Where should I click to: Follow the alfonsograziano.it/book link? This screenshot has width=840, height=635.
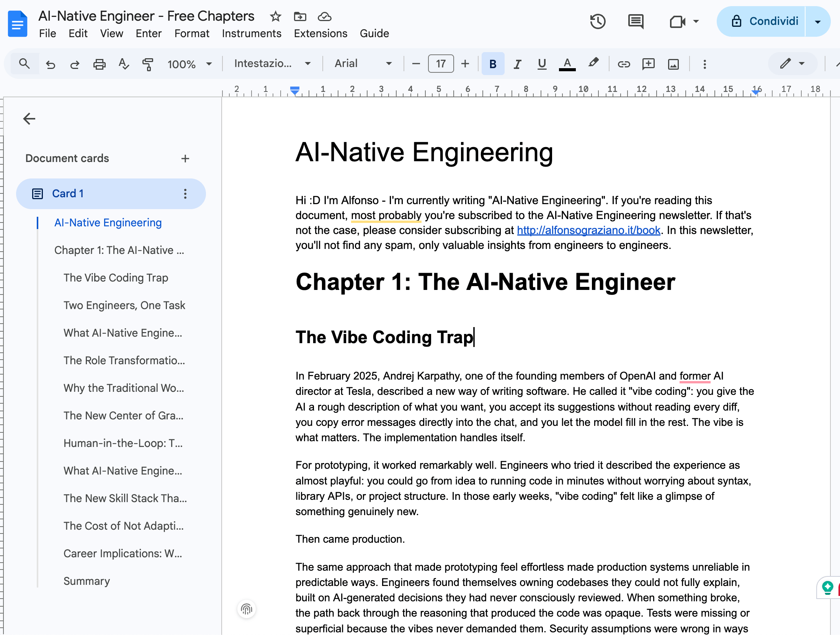click(588, 230)
